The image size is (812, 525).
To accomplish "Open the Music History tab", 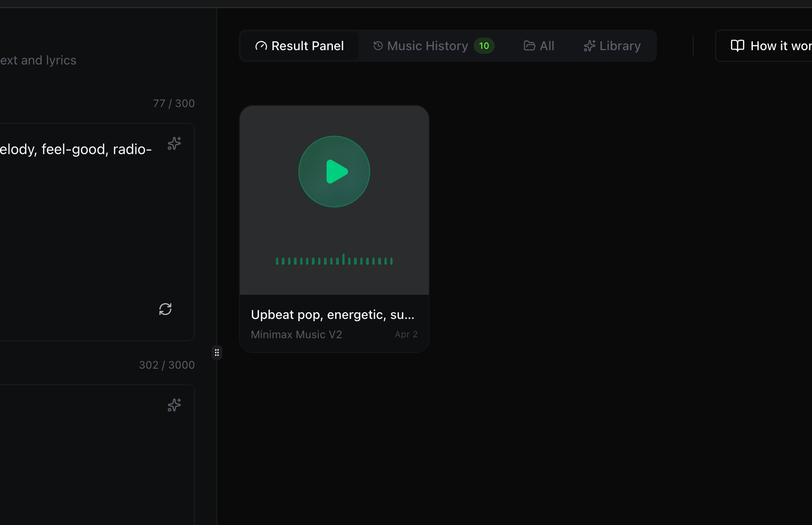I will 428,46.
